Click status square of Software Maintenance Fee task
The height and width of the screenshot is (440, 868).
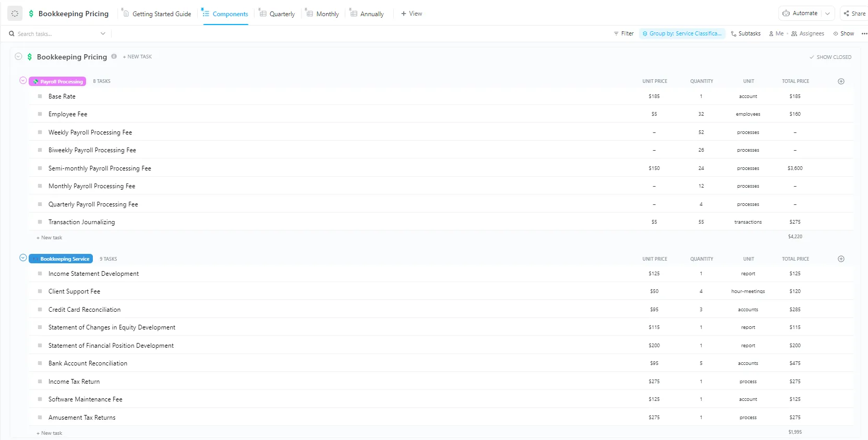(40, 399)
